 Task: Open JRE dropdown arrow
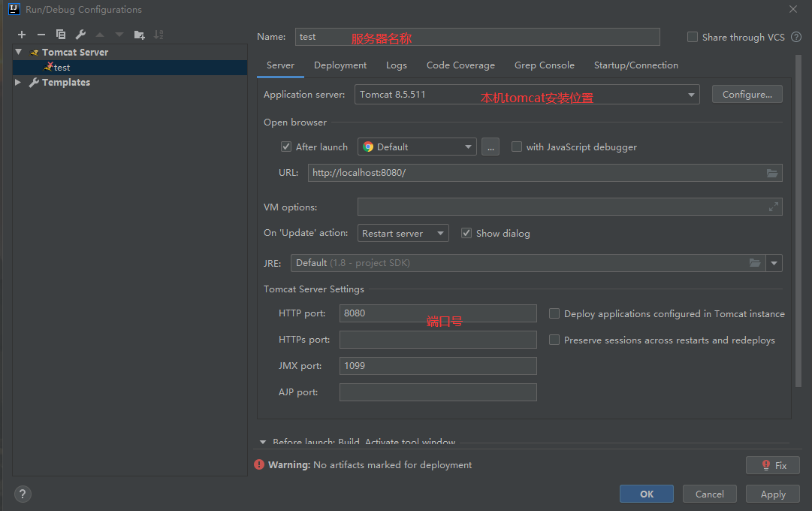[x=774, y=263]
